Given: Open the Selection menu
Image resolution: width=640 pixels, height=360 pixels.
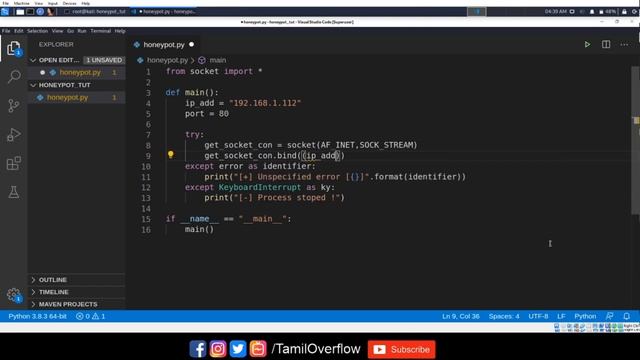Looking at the screenshot, I should pos(38,31).
